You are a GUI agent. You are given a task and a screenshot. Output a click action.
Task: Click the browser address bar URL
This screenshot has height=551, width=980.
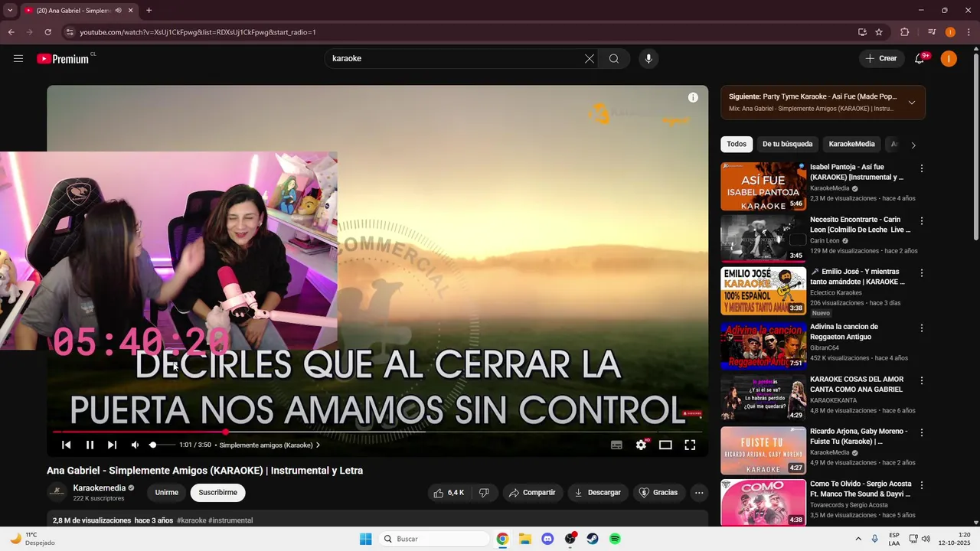(198, 32)
